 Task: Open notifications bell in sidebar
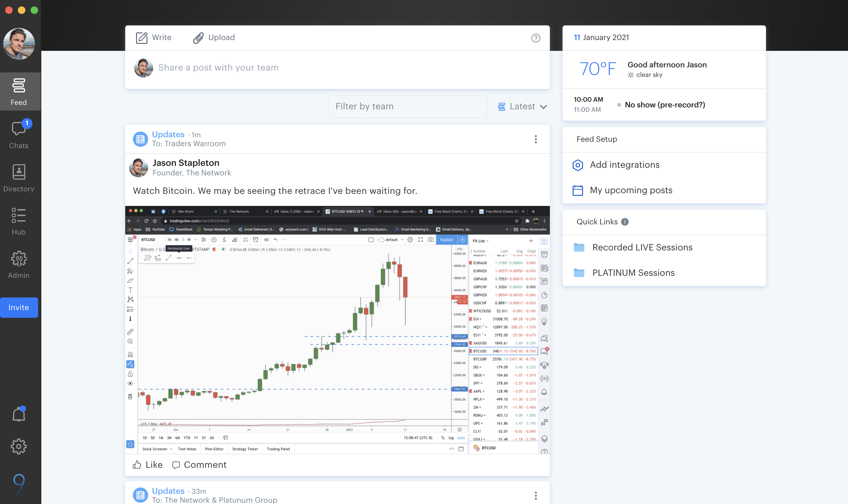coord(19,414)
